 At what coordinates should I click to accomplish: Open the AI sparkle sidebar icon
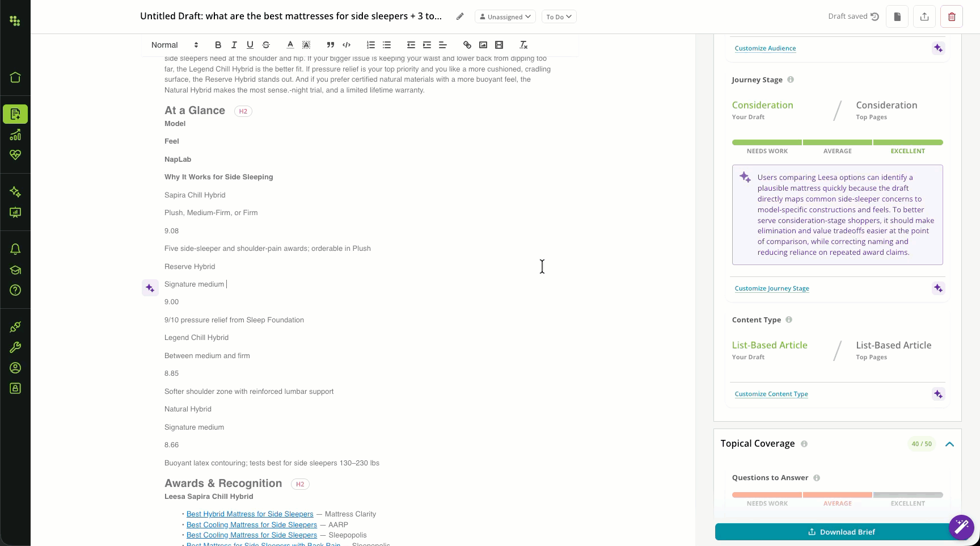15,192
